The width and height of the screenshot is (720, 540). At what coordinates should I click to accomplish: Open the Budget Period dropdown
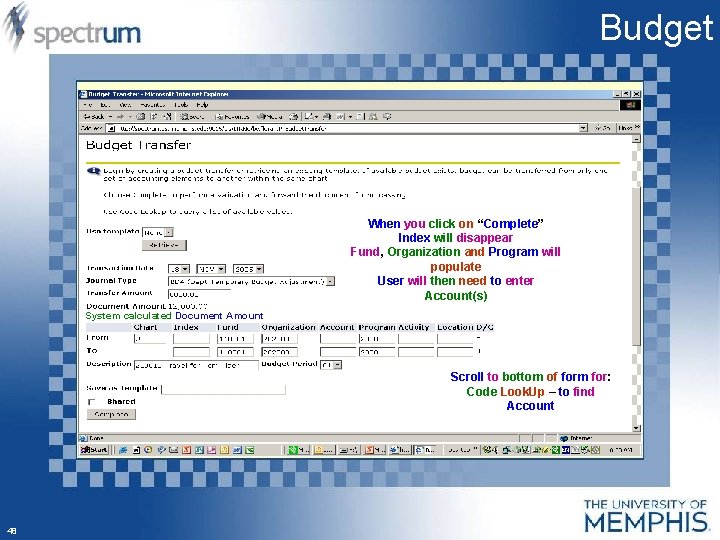pyautogui.click(x=338, y=365)
